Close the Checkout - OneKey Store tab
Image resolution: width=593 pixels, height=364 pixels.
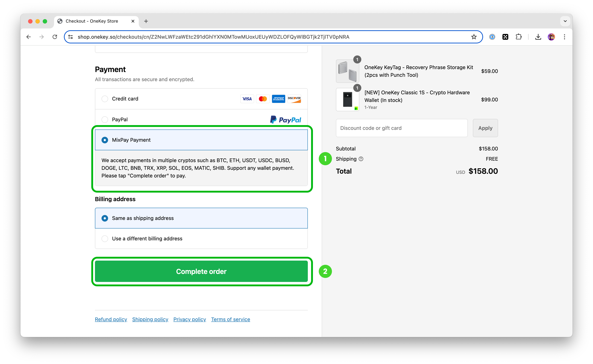pyautogui.click(x=133, y=21)
